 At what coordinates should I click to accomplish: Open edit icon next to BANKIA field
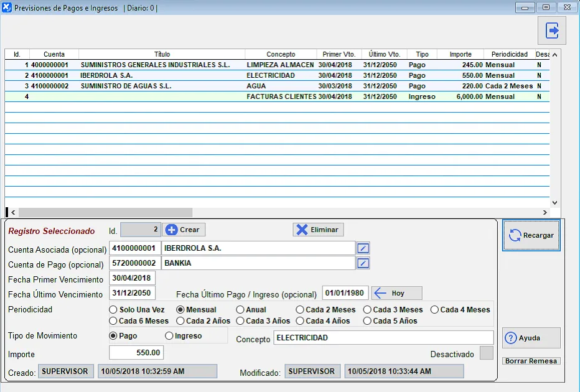(363, 263)
